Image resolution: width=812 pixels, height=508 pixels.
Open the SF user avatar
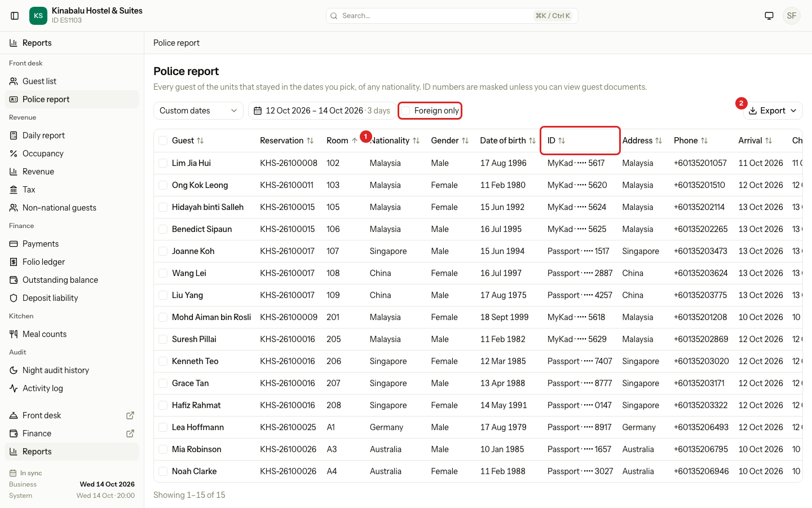[x=792, y=16]
